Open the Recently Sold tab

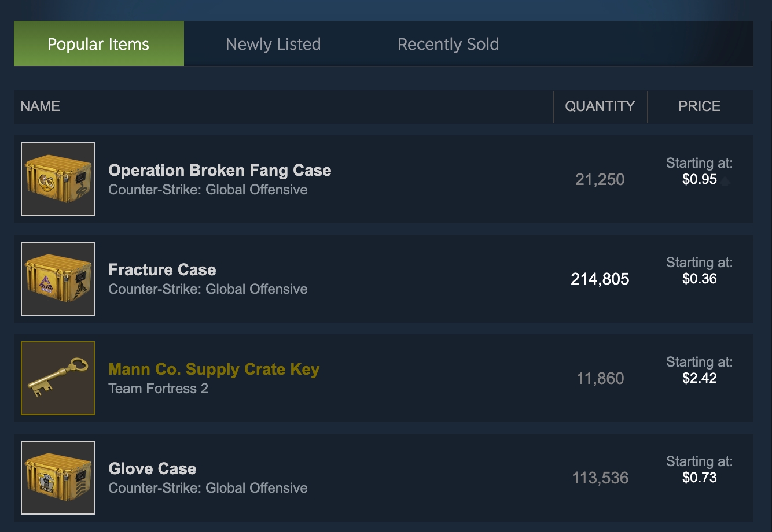tap(448, 44)
